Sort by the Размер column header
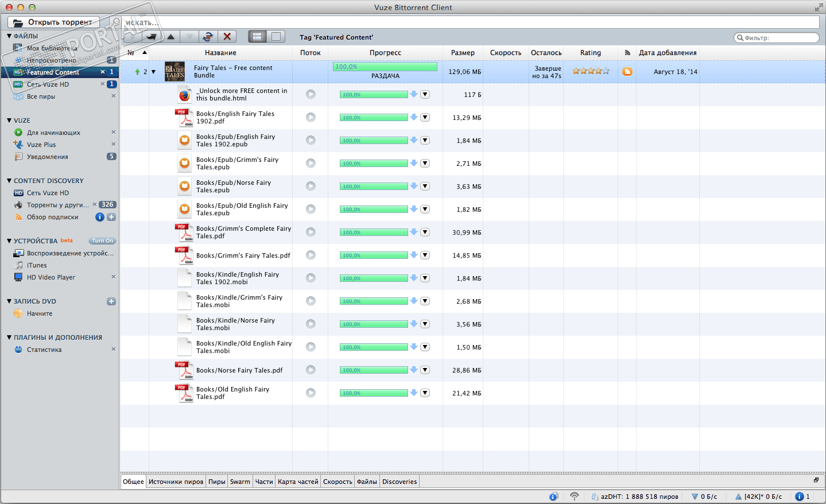Screen dimensions: 826x504 click(463, 53)
